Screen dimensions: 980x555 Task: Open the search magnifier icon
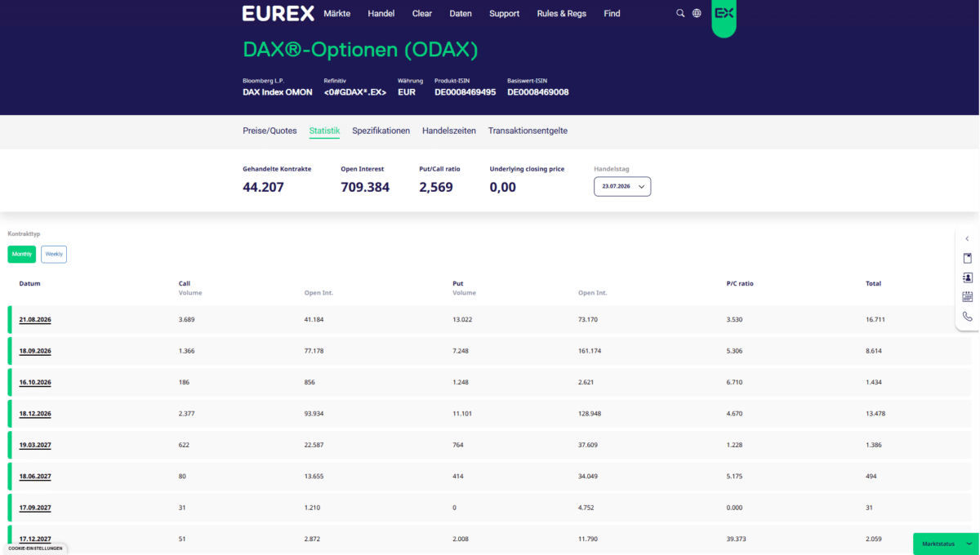pos(680,13)
